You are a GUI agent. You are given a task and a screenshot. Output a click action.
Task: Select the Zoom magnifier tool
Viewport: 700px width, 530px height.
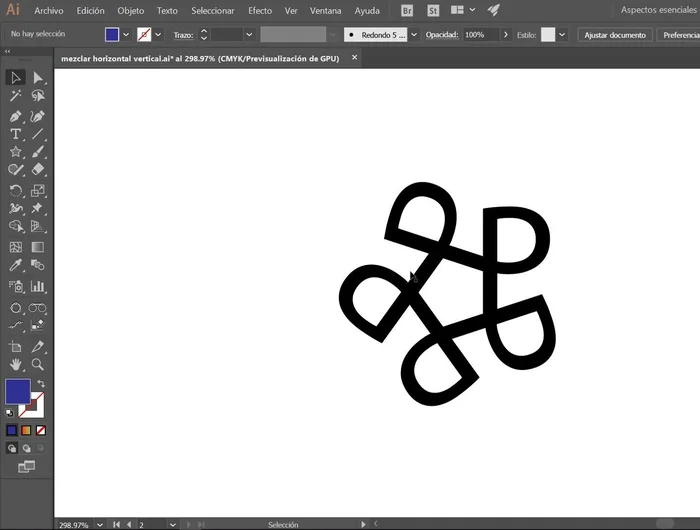coord(38,364)
